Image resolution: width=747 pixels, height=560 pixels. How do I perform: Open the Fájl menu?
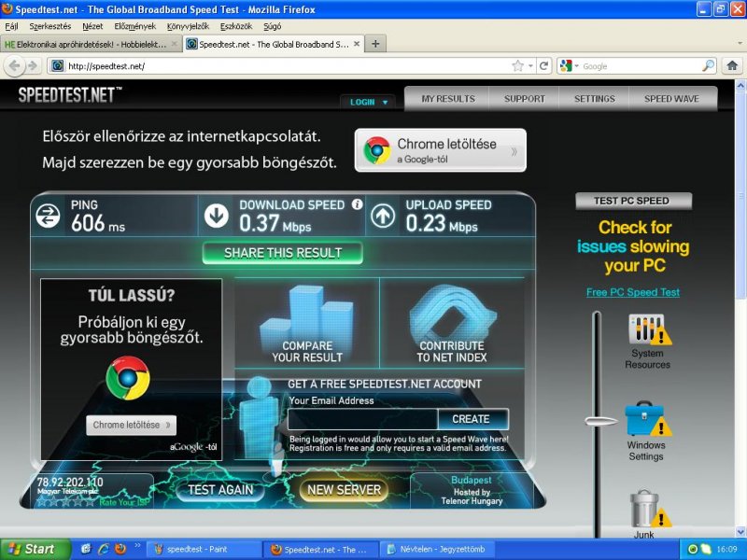[11, 26]
